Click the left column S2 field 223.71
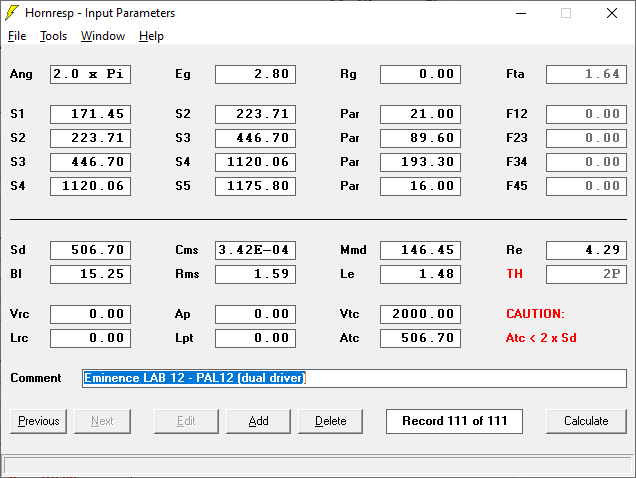This screenshot has width=636, height=478. (x=90, y=138)
